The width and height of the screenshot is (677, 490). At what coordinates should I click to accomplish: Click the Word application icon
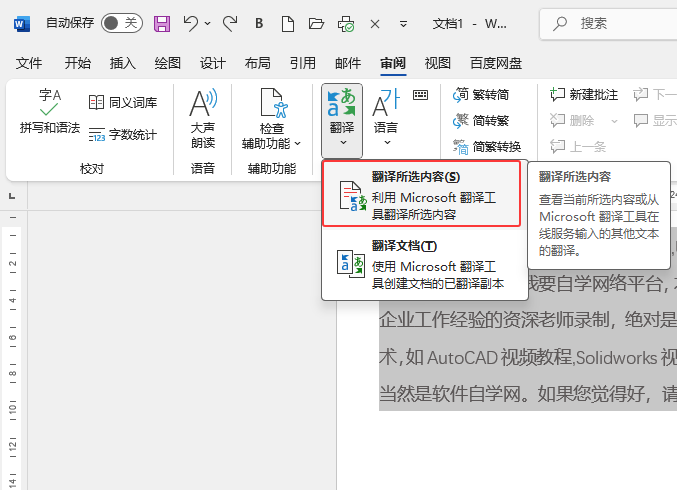[x=22, y=24]
